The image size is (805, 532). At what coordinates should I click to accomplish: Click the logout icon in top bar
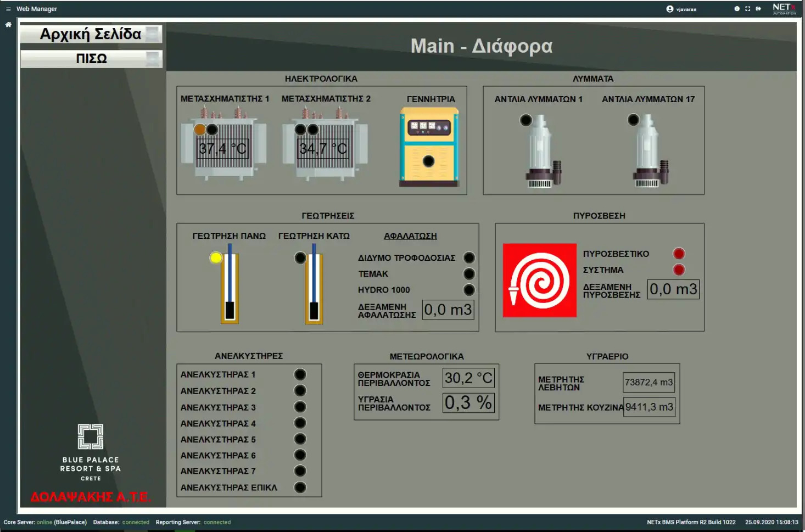pos(758,9)
